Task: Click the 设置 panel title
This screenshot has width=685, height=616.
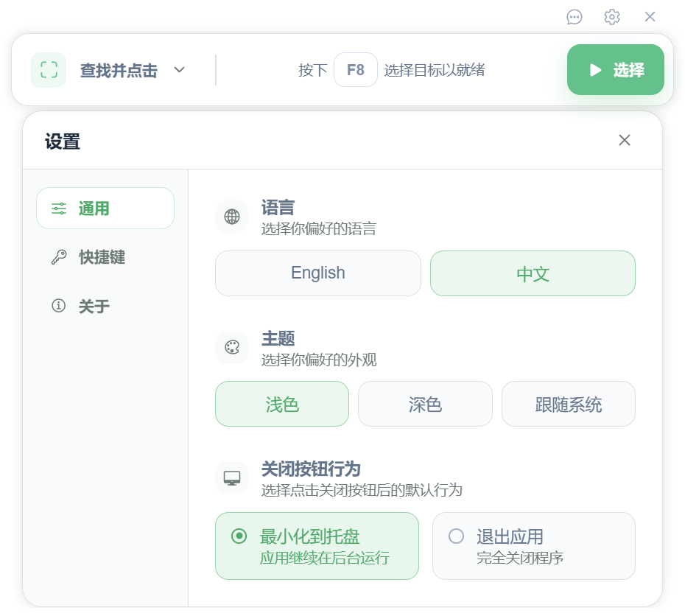Action: coord(63,141)
